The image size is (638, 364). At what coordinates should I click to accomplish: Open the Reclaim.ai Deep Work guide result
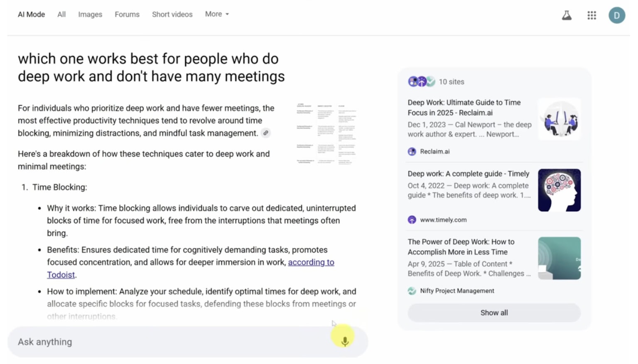click(464, 107)
